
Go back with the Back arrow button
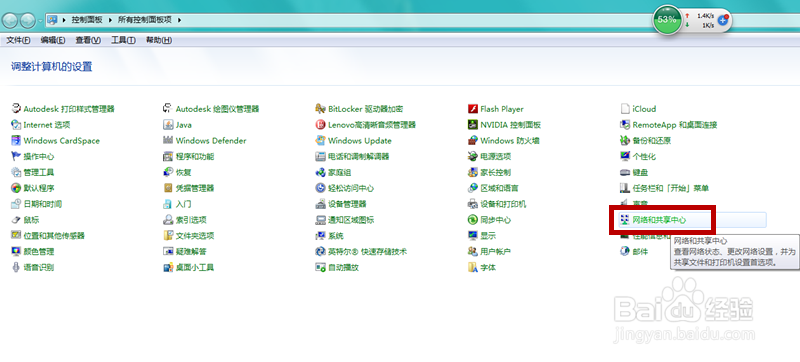[x=10, y=20]
